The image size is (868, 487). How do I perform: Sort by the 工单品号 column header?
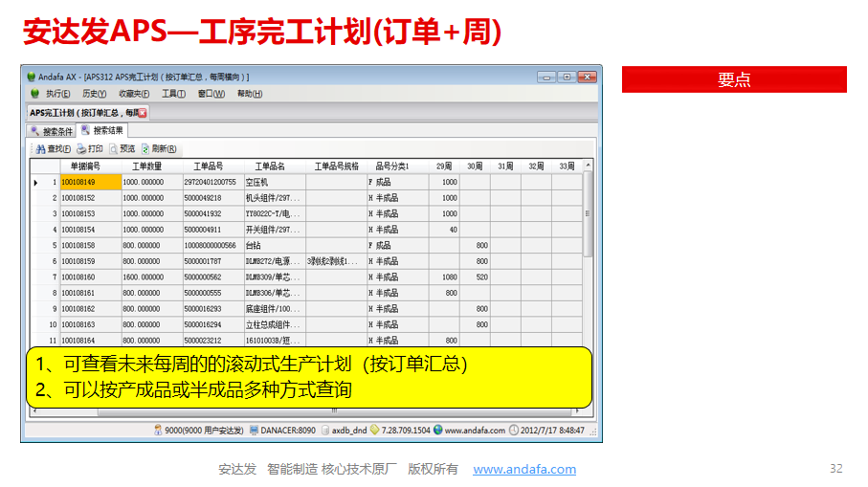[x=208, y=166]
